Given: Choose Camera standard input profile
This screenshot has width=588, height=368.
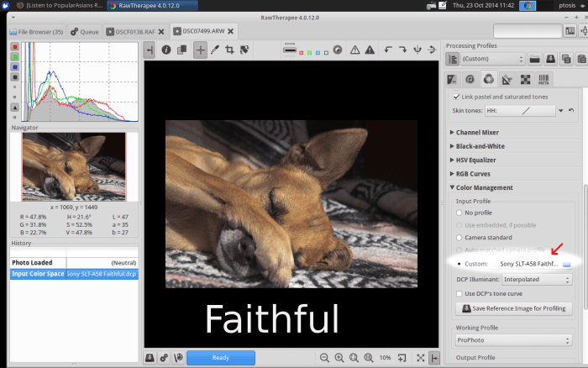Looking at the screenshot, I should [x=459, y=239].
